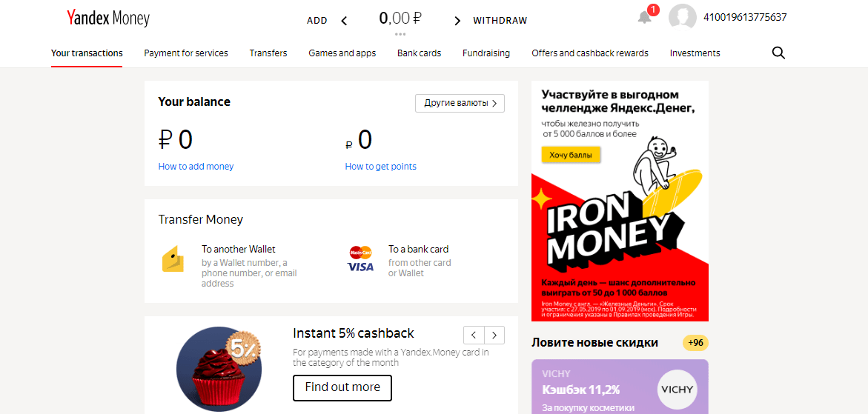Click the user profile avatar
This screenshot has width=868, height=414.
pyautogui.click(x=683, y=18)
